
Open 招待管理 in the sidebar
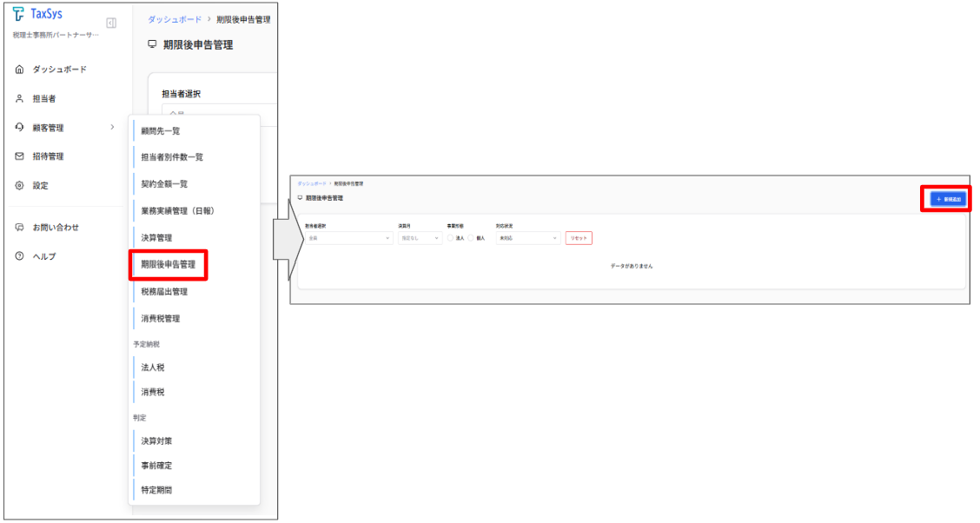tap(48, 156)
